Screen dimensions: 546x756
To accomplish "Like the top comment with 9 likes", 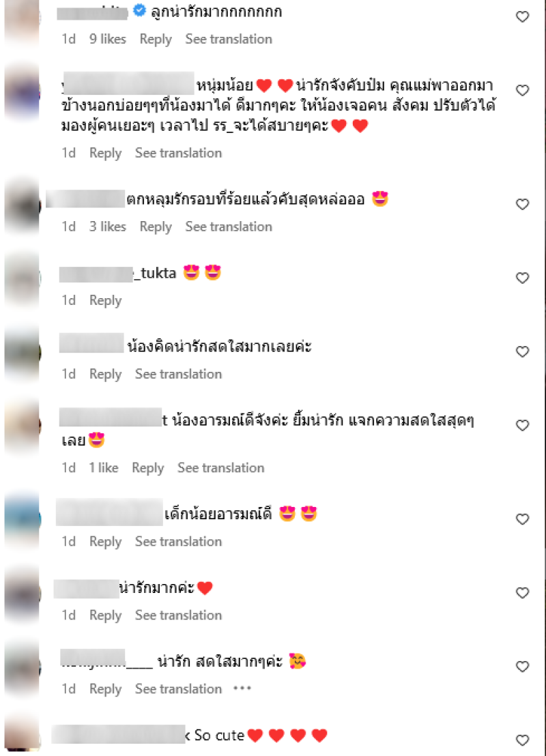I will click(522, 17).
